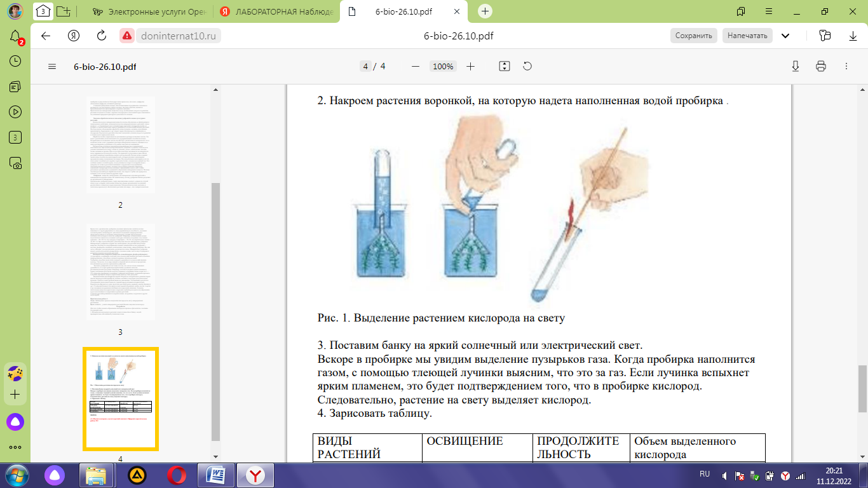Screen dimensions: 868x488
Task: Open bookmarks manager icon in title bar
Action: tap(741, 11)
